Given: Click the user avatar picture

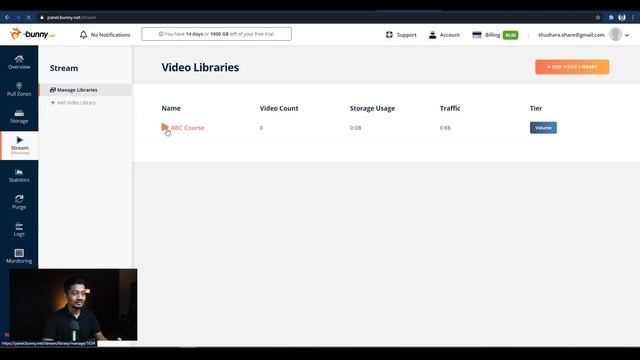Looking at the screenshot, I should click(615, 35).
